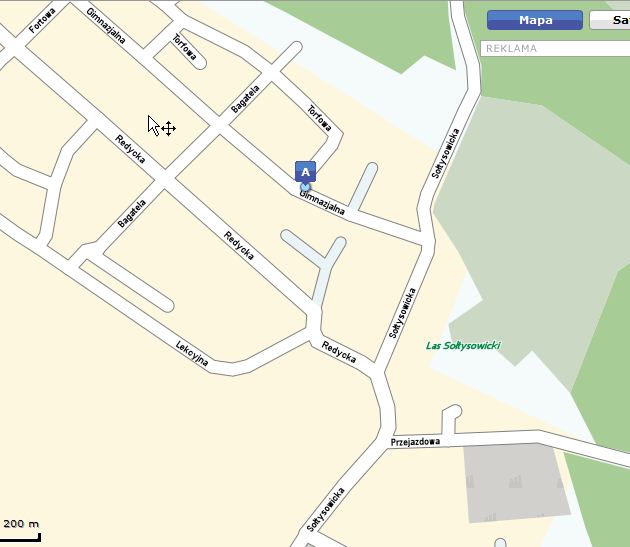Click the Las Sołtysowicki forest label
Image resolution: width=630 pixels, height=547 pixels.
[463, 346]
